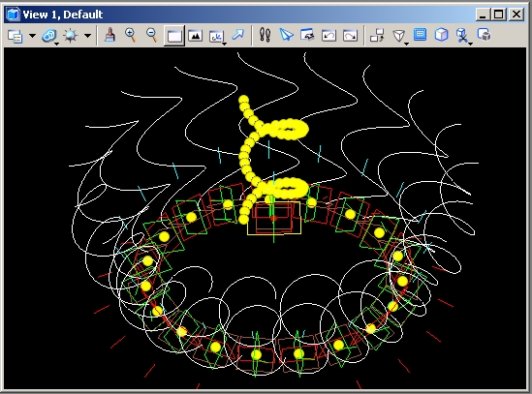This screenshot has width=532, height=394.
Task: Toggle the pressed Window Area tool
Action: pyautogui.click(x=174, y=36)
